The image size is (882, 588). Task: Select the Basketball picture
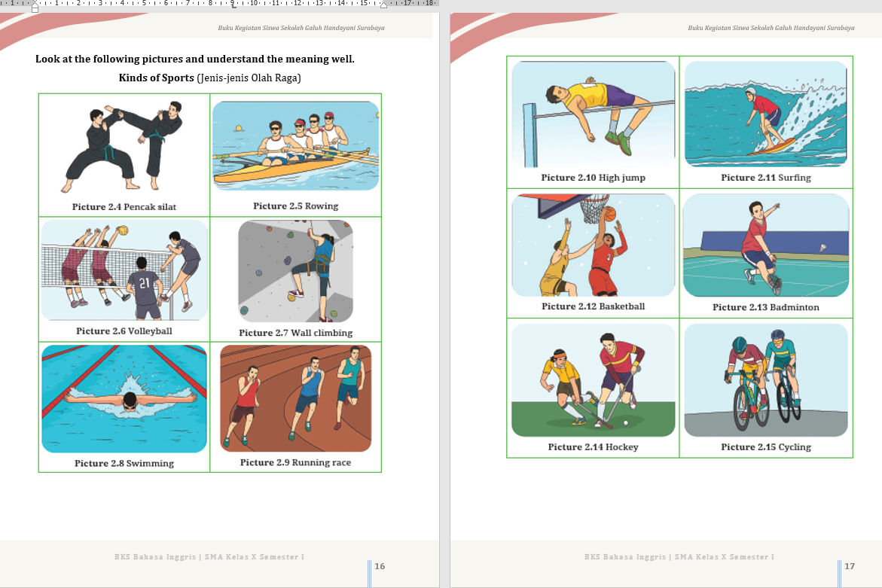pos(594,245)
